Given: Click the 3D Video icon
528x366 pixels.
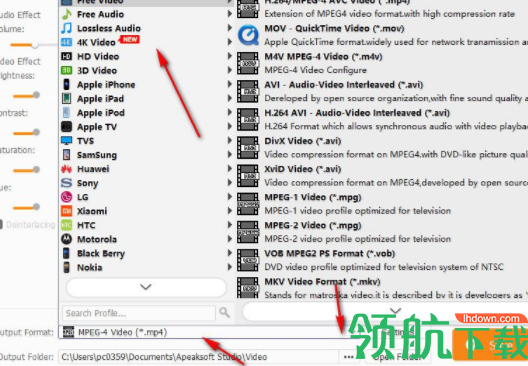Looking at the screenshot, I should (66, 70).
